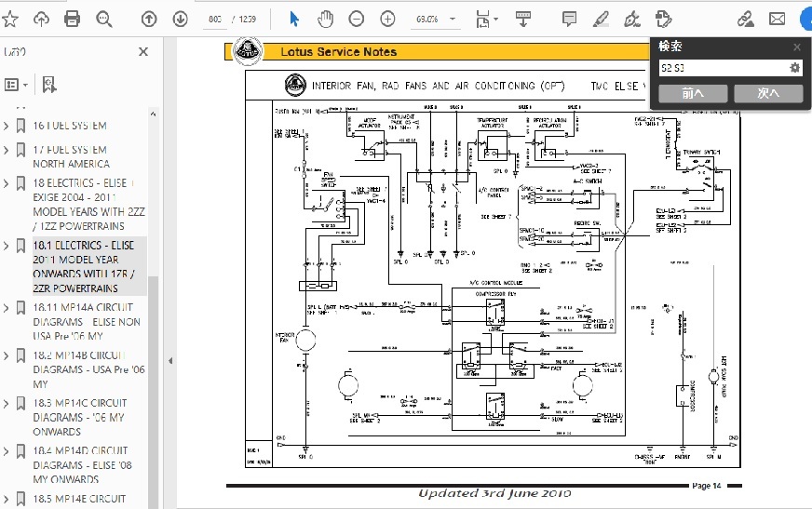812x509 pixels.
Task: Open 18 ELECTRICS - ELISE / EXIGE bookmark
Action: tap(88, 205)
